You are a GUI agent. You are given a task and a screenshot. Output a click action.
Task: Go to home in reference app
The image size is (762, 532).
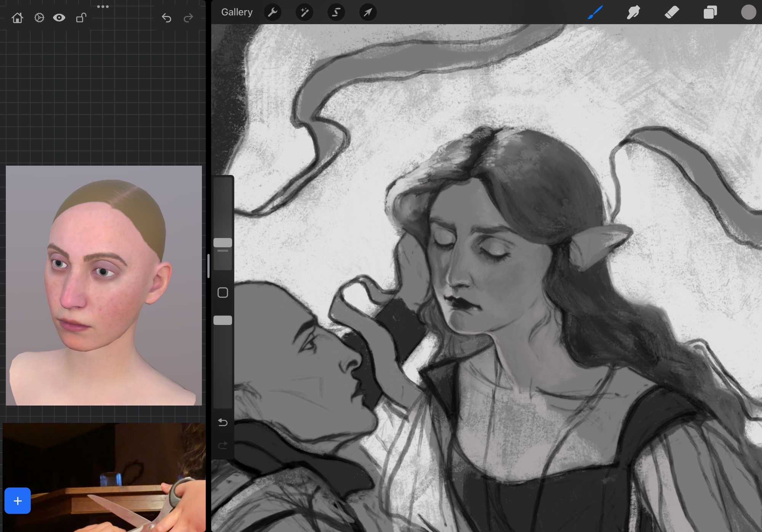coord(17,18)
